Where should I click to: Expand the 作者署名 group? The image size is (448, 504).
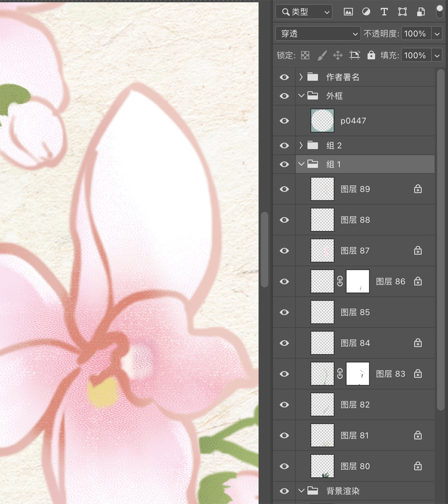tap(301, 77)
